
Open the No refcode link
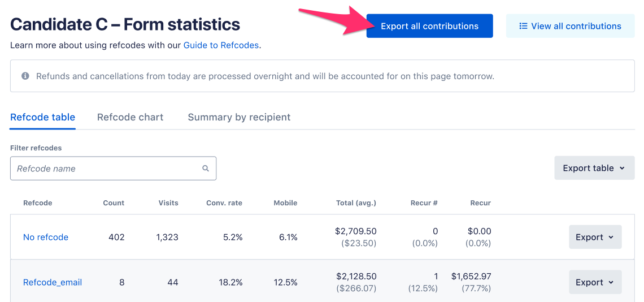coord(46,238)
